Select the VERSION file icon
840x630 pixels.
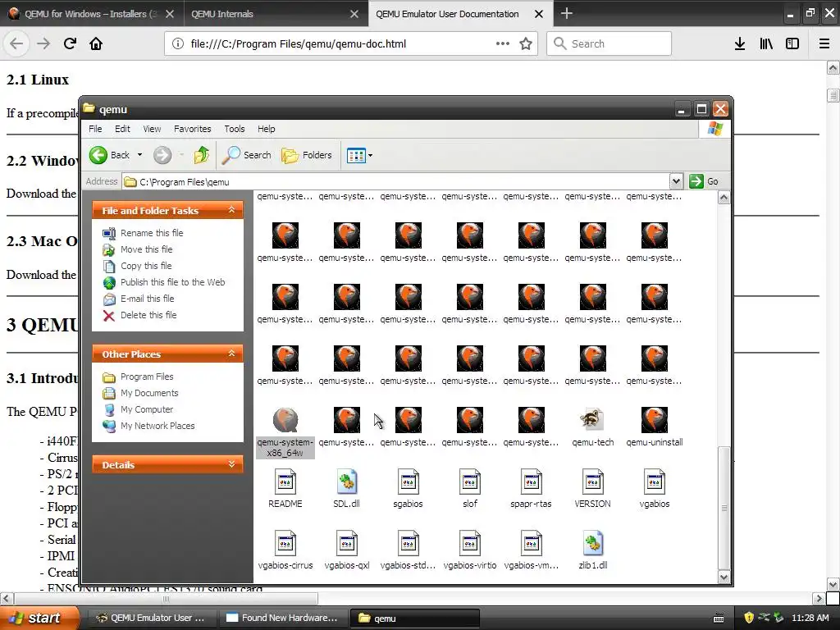[x=592, y=481]
